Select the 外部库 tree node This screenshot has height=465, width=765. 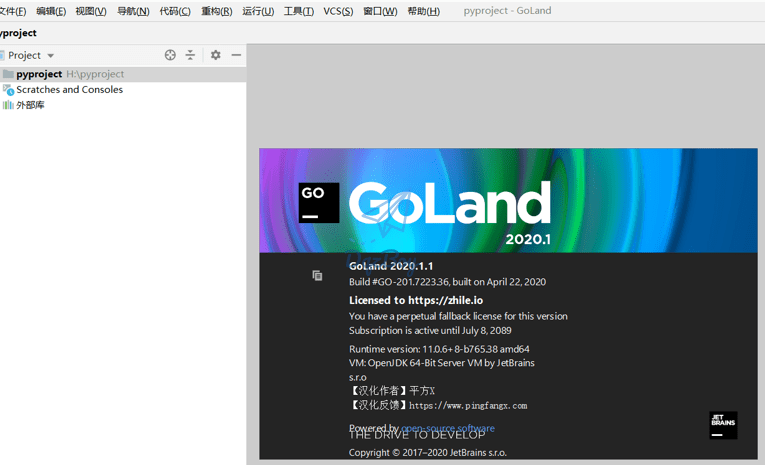pos(30,105)
